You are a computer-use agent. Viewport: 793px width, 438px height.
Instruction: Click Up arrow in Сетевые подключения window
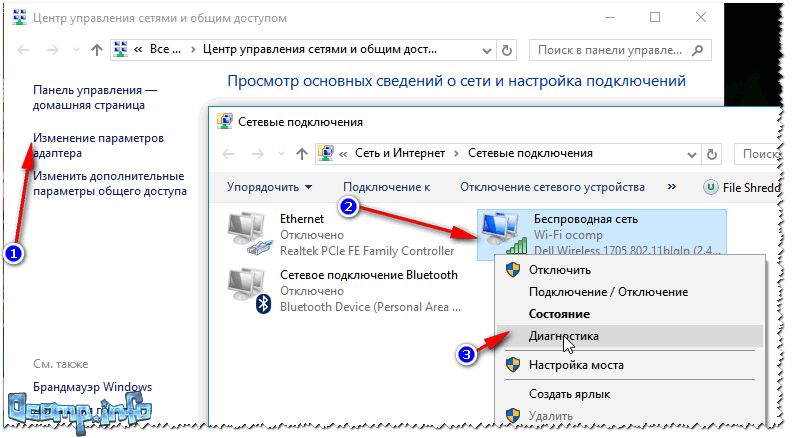pos(302,154)
